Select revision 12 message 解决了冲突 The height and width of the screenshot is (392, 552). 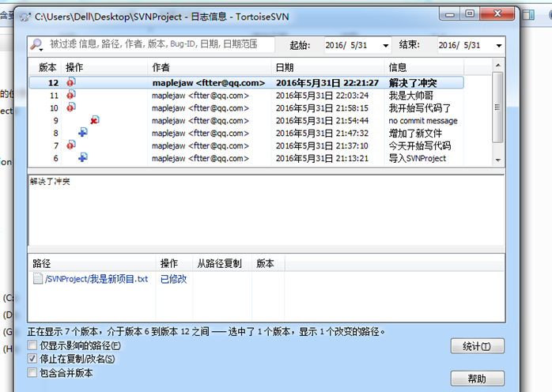(x=413, y=83)
